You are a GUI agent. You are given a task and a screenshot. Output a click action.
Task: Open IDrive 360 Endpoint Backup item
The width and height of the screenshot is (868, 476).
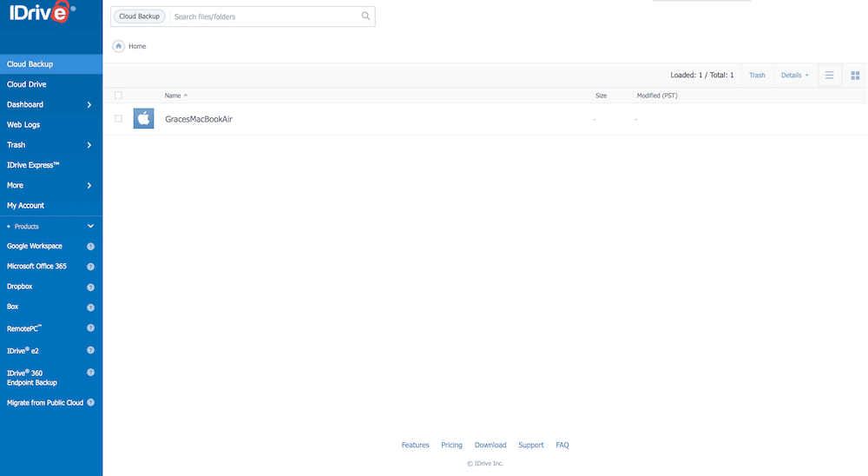[x=31, y=377]
